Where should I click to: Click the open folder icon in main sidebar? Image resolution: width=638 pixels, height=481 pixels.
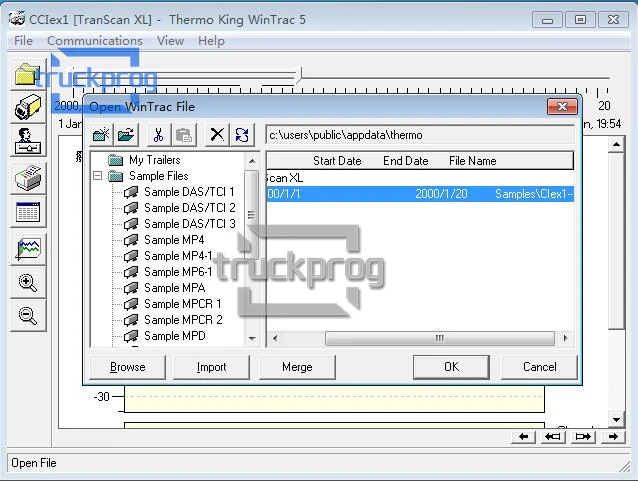coord(28,74)
